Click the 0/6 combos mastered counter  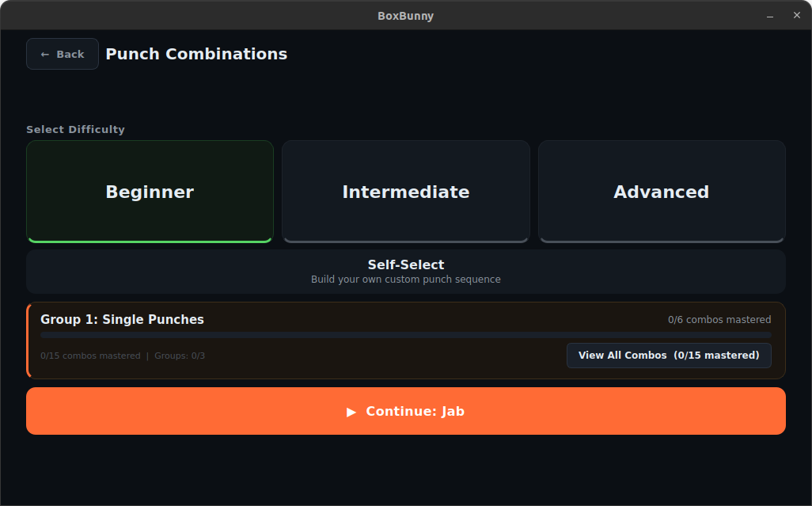coord(719,320)
